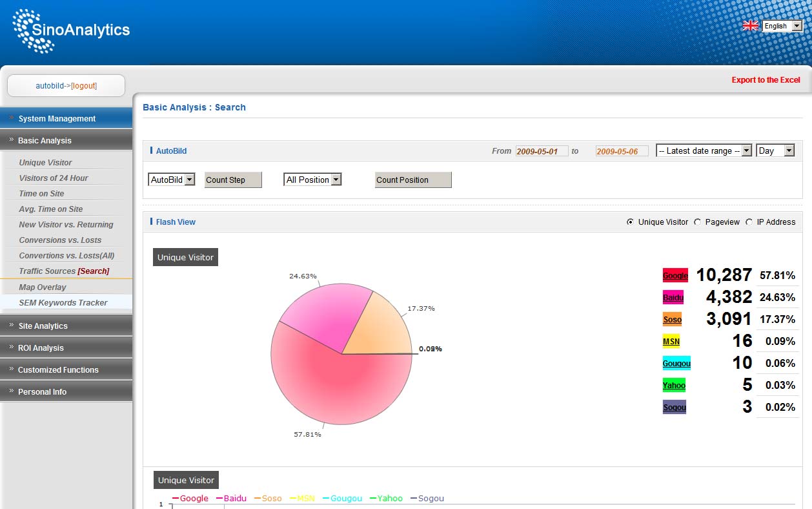
Task: Click the MSN yellow legend label
Action: point(671,341)
